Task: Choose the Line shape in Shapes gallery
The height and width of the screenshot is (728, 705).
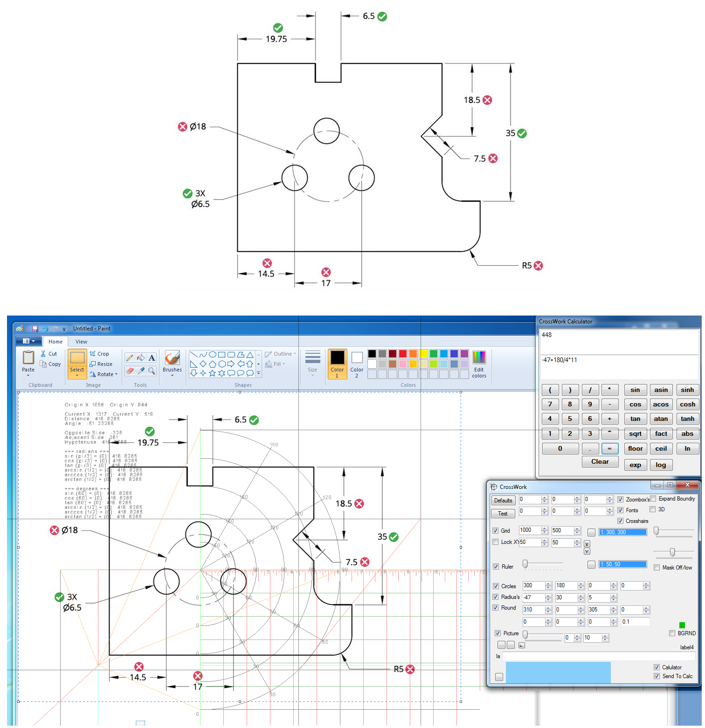Action: [x=194, y=355]
